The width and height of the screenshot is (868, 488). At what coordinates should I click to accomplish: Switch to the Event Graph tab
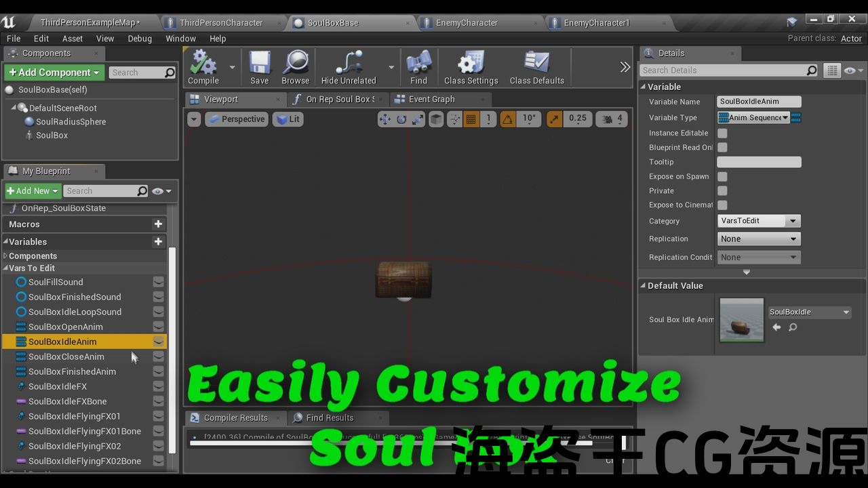coord(431,99)
